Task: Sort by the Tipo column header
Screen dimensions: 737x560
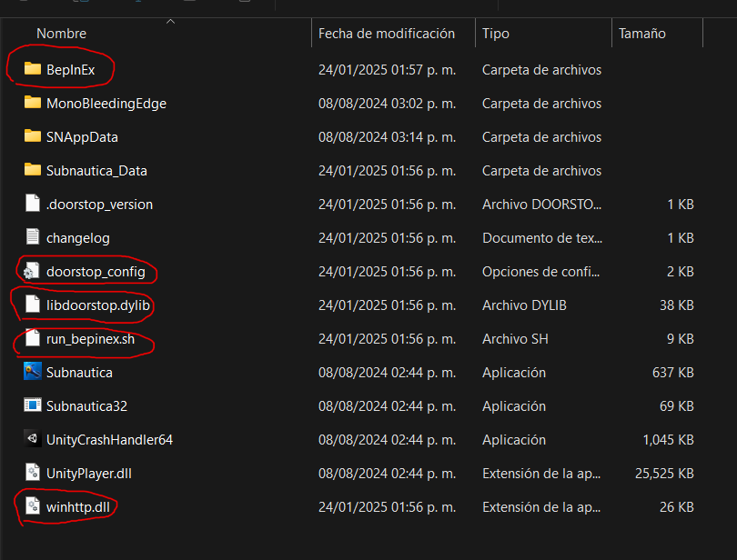Action: pos(495,34)
